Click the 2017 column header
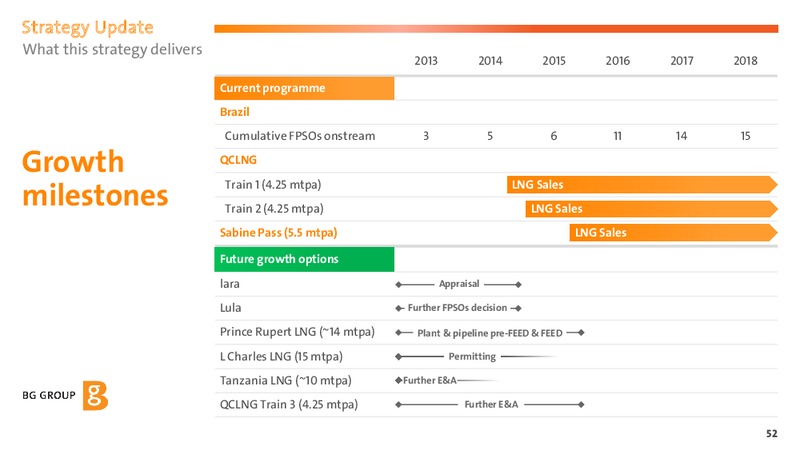Viewport: 800px width, 450px height. pos(682,61)
